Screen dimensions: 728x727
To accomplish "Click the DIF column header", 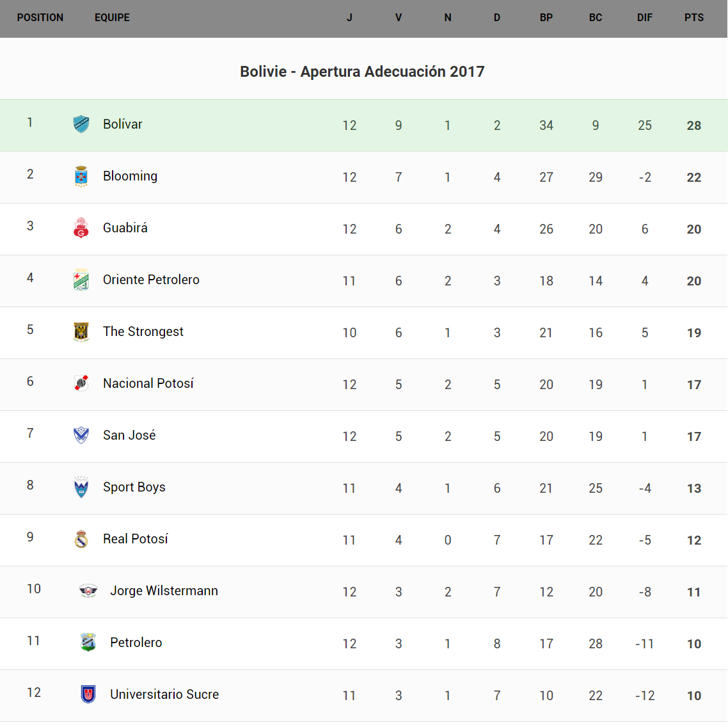I will (645, 18).
